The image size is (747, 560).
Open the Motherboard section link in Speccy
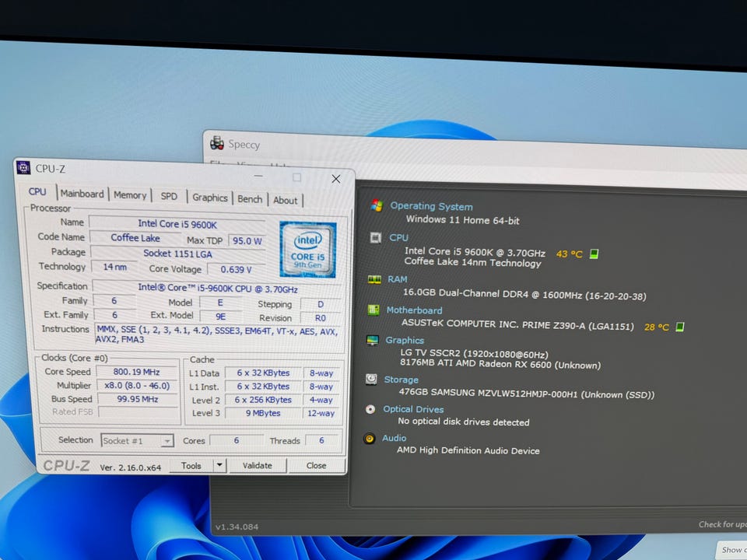(x=414, y=310)
